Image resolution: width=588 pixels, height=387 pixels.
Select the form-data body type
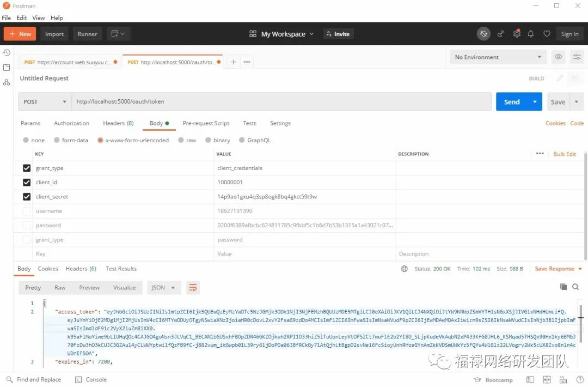(57, 140)
